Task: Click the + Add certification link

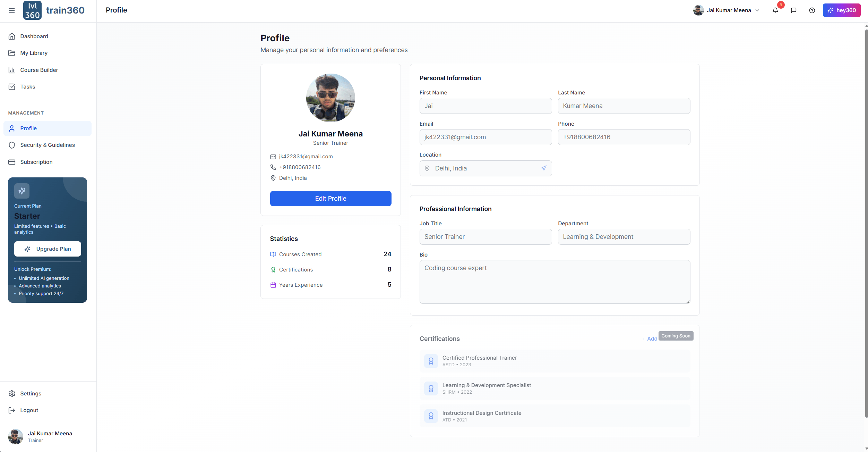Action: pyautogui.click(x=650, y=339)
